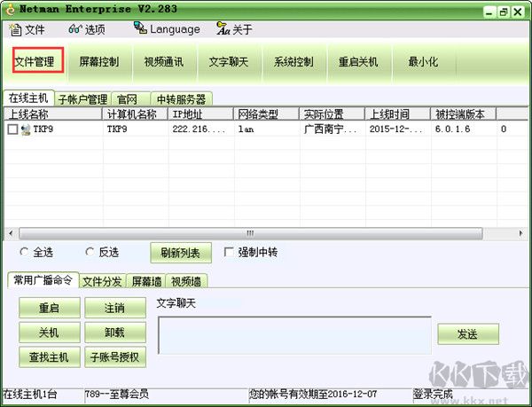Image resolution: width=532 pixels, height=407 pixels.
Task: Click horizontal scrollbar thumb of host list
Action: tap(250, 233)
